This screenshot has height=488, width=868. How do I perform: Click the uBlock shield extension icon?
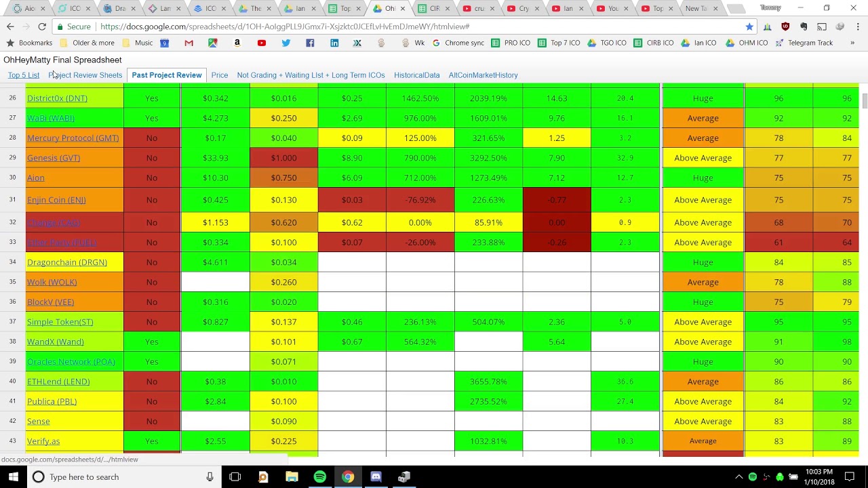785,26
